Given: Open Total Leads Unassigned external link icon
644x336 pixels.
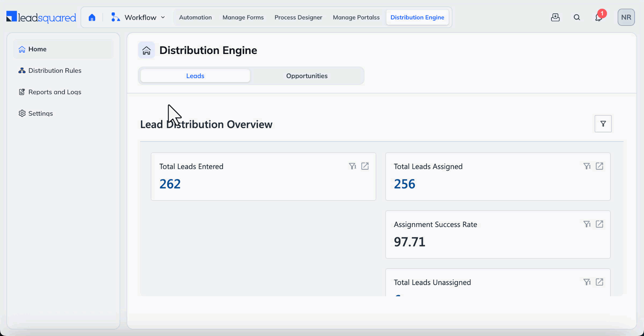Looking at the screenshot, I should coord(599,282).
